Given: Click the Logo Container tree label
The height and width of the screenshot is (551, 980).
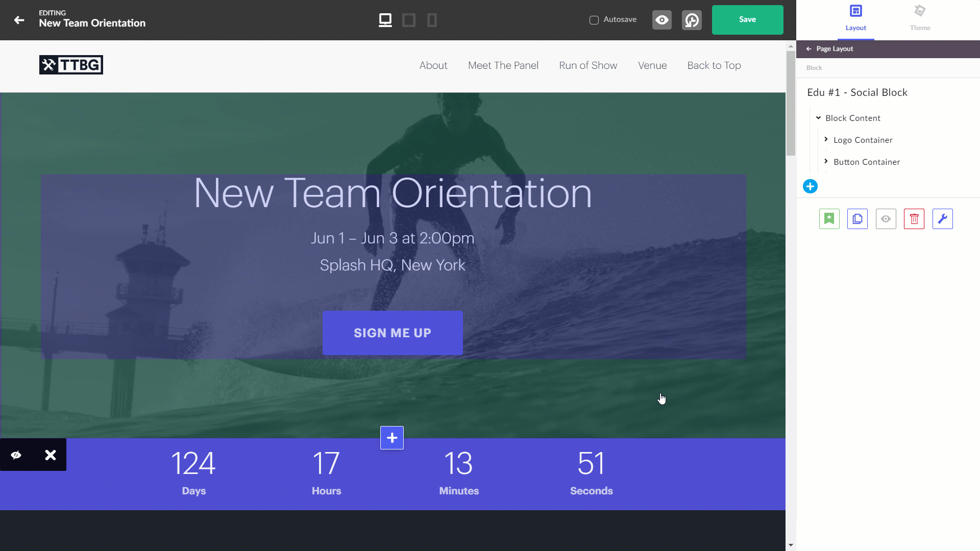Looking at the screenshot, I should [863, 140].
